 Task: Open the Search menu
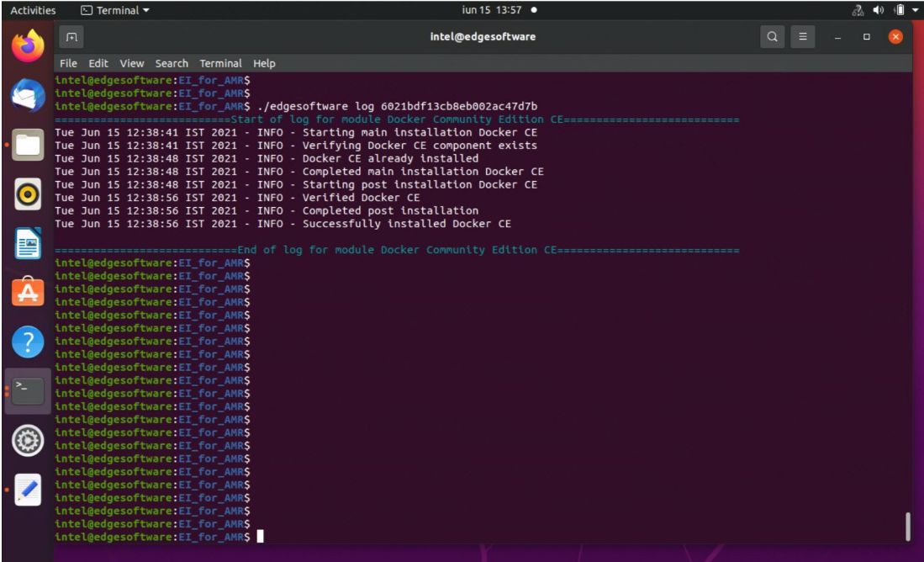tap(172, 63)
